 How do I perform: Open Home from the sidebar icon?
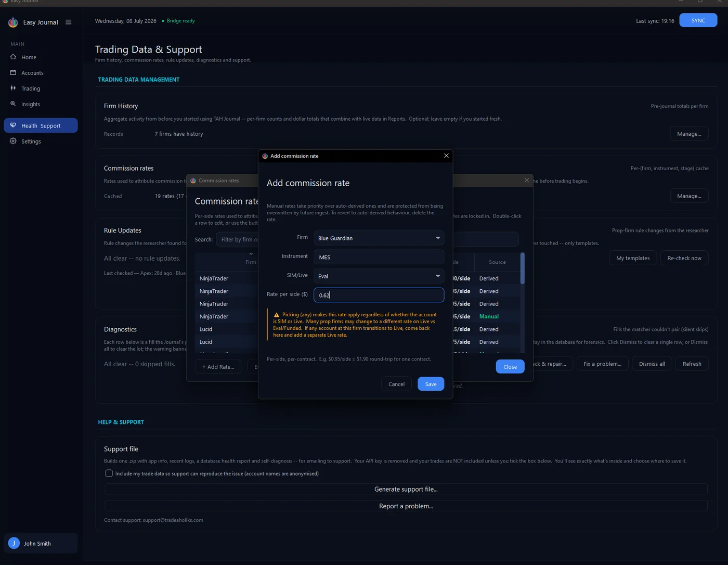pos(13,57)
